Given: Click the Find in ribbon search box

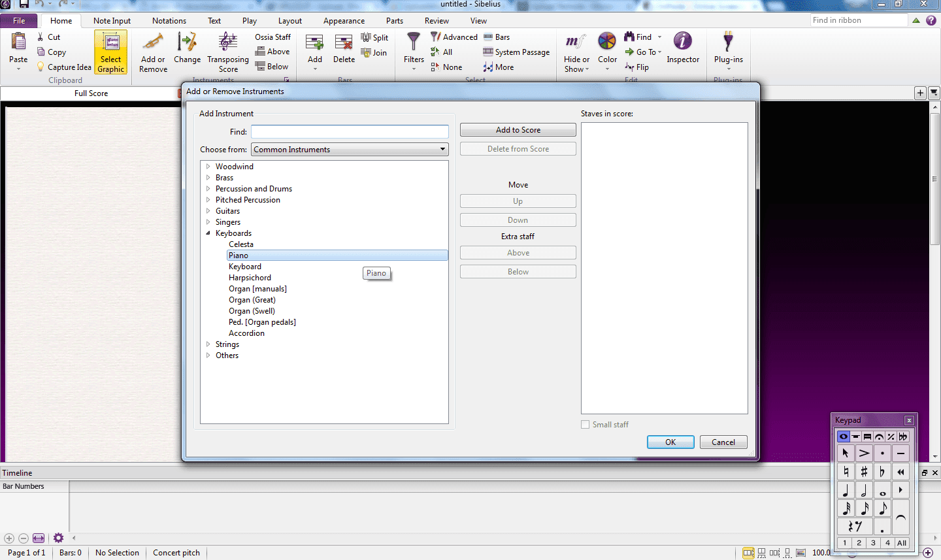Looking at the screenshot, I should 859,20.
